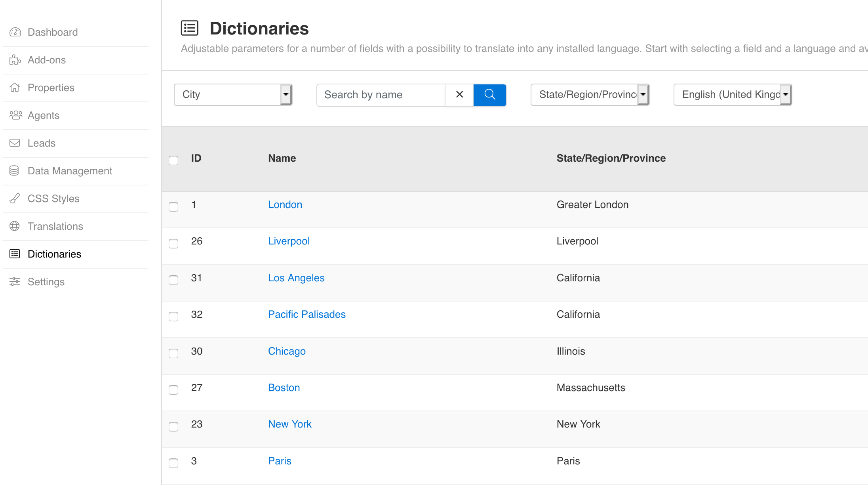
Task: Clear the search with the X button
Action: click(x=459, y=95)
